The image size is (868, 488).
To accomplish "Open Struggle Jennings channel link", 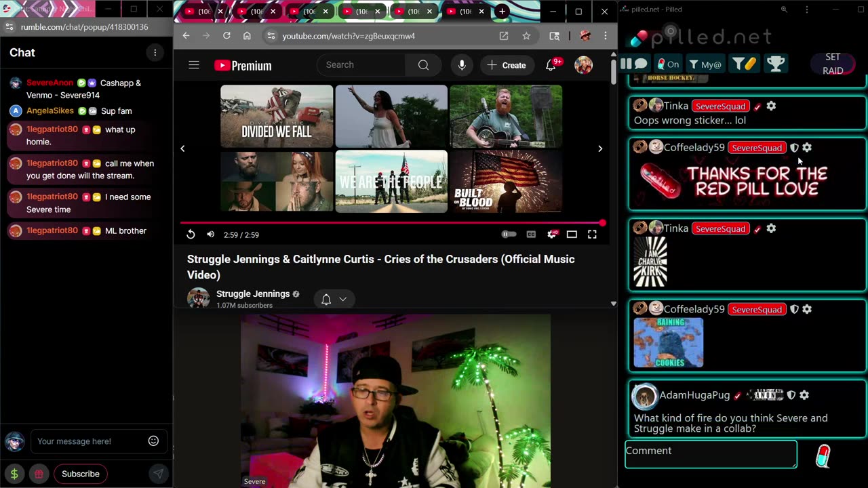I will coord(253,293).
